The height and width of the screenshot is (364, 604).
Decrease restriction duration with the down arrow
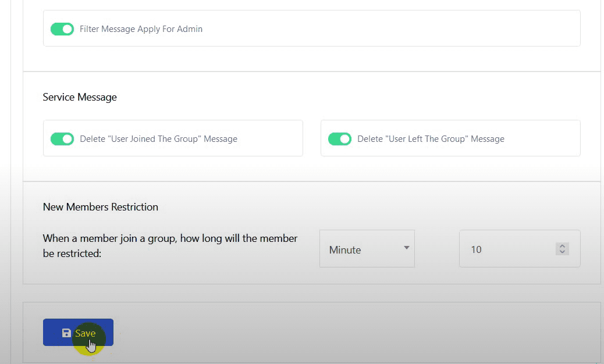coord(562,252)
